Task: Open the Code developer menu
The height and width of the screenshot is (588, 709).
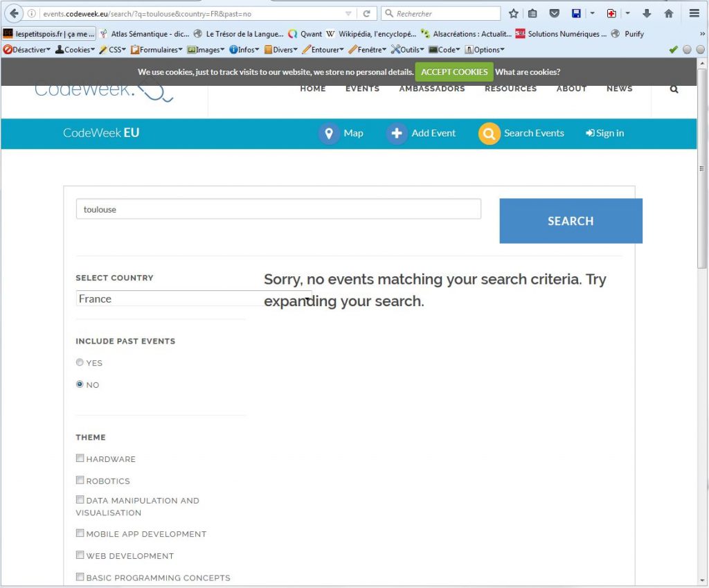Action: [x=444, y=50]
